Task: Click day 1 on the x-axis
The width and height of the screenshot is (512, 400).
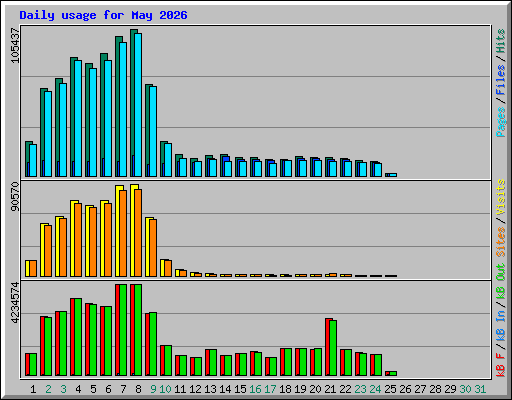Action: tap(33, 389)
